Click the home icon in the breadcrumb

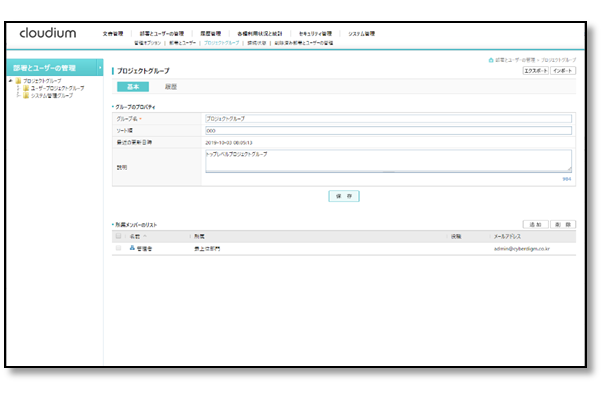(x=491, y=61)
